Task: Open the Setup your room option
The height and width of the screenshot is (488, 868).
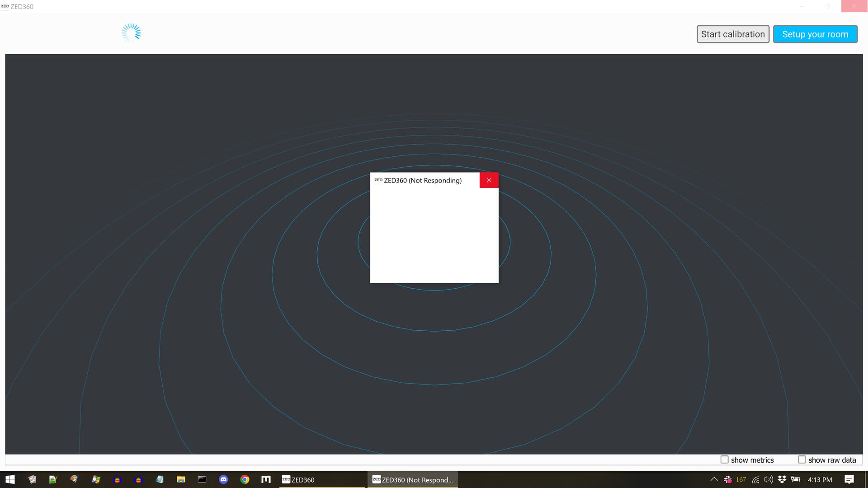Action: (815, 34)
